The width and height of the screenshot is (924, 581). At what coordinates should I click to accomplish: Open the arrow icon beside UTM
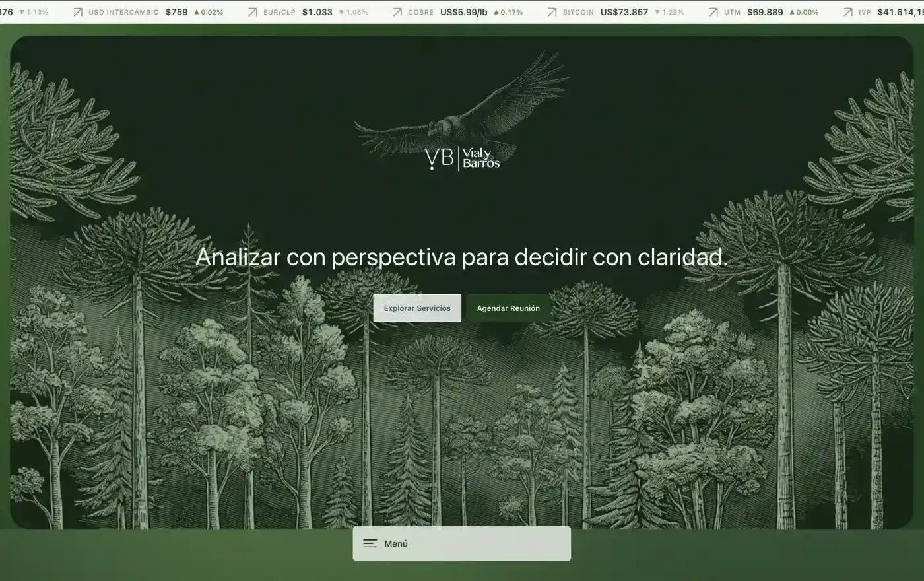coord(713,12)
